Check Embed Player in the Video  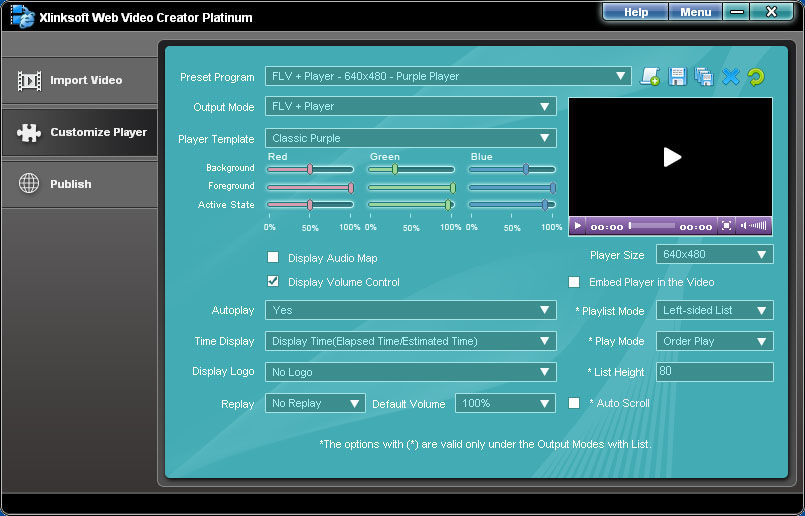pos(574,282)
